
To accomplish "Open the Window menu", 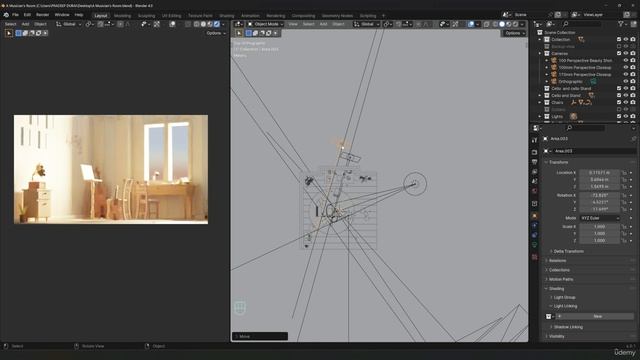I will tap(62, 15).
